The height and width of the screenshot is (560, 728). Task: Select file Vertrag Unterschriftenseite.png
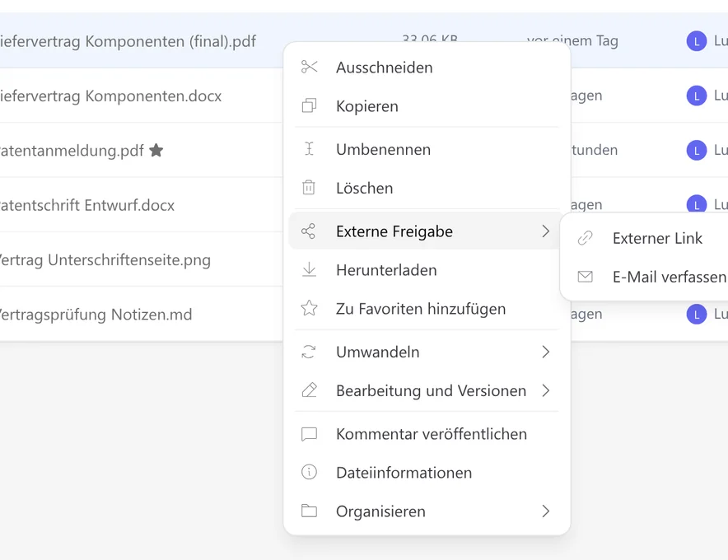tap(105, 259)
